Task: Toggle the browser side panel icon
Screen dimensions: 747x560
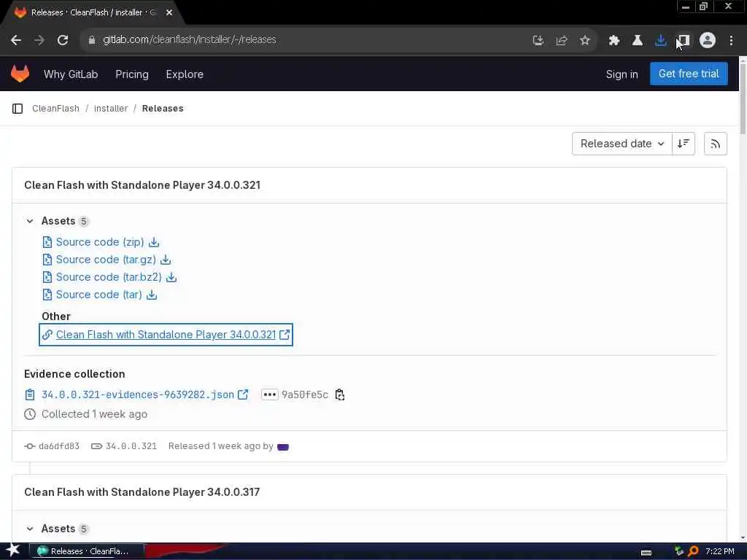Action: pyautogui.click(x=684, y=41)
